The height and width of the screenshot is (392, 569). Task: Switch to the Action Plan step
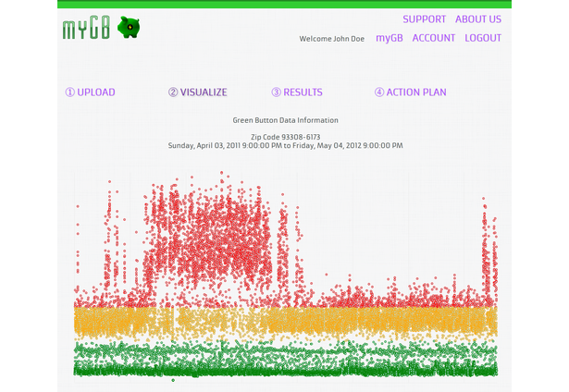pos(411,92)
